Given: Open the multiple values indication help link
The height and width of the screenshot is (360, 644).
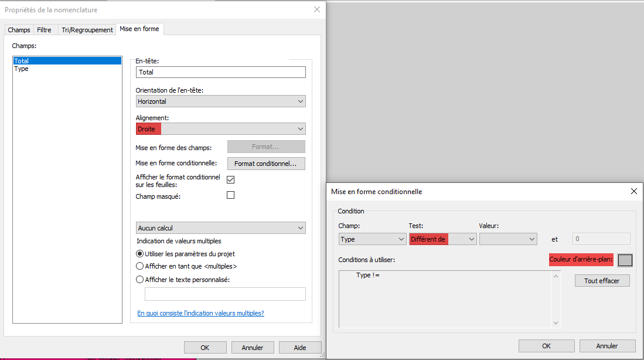Looking at the screenshot, I should (200, 313).
